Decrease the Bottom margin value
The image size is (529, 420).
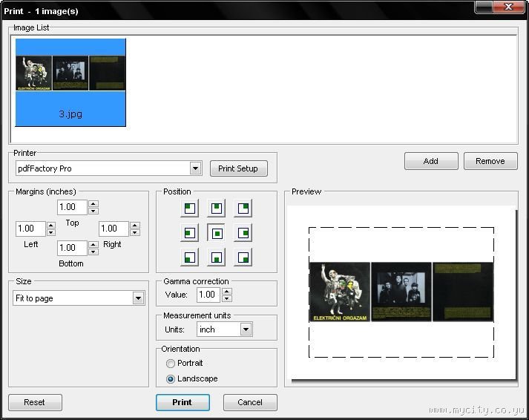coord(93,252)
